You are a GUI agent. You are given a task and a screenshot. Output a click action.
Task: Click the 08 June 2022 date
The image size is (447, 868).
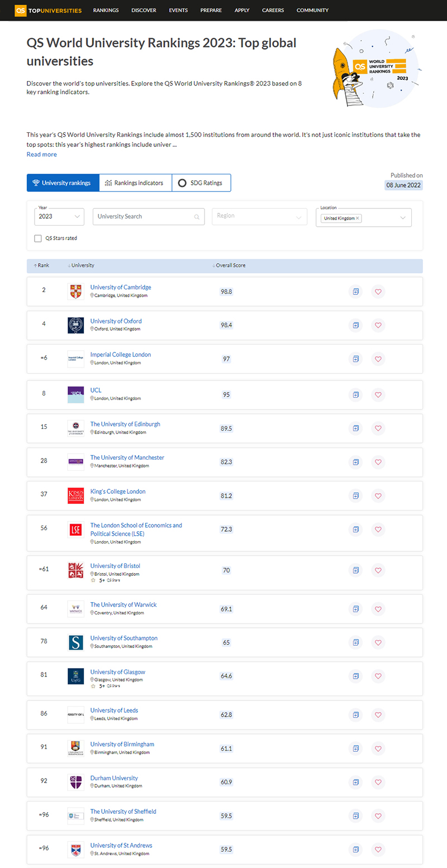point(403,185)
